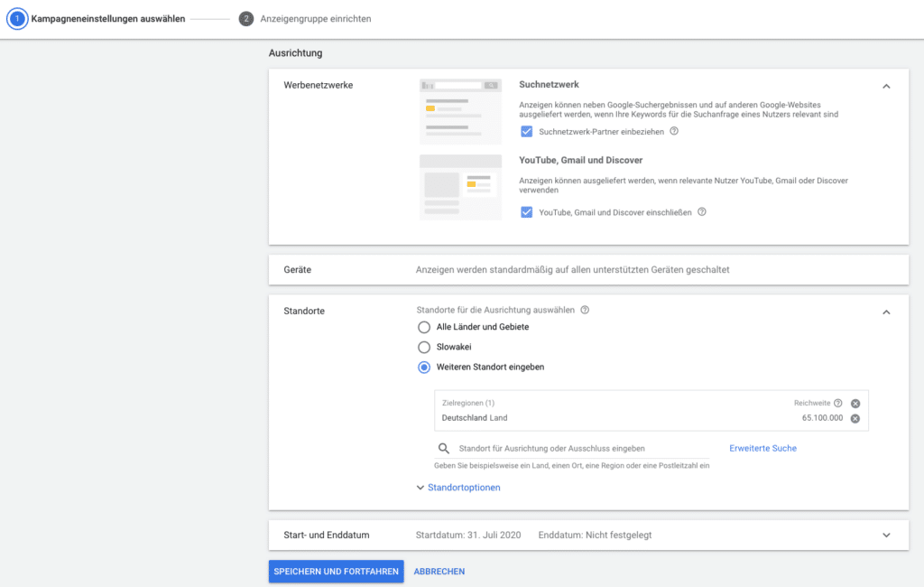Viewport: 924px width, 587px height.
Task: Uncheck YouTube, Gmail und Discover einschließen
Action: coord(527,212)
